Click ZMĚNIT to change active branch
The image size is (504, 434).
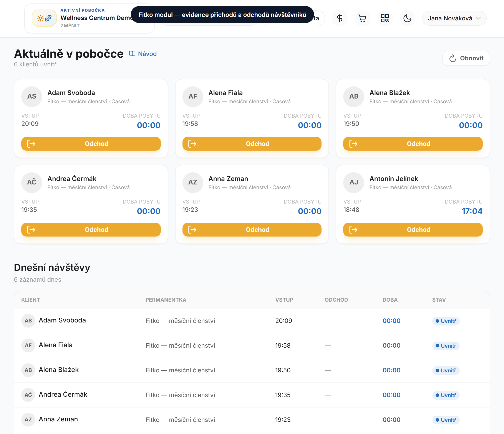pos(70,26)
